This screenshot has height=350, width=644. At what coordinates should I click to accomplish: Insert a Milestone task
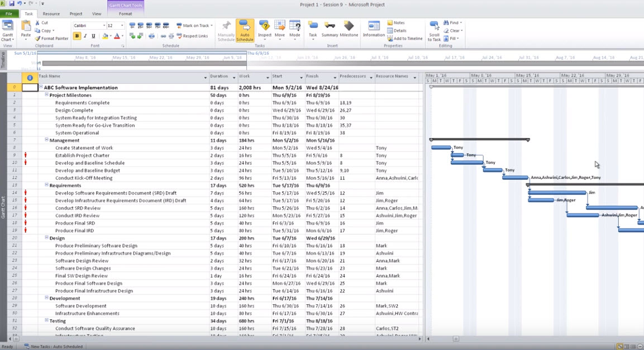(349, 29)
